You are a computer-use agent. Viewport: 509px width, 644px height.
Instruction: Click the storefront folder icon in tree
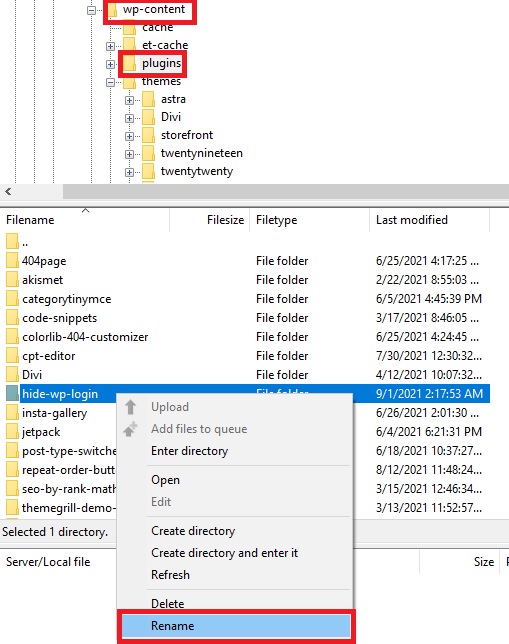148,135
